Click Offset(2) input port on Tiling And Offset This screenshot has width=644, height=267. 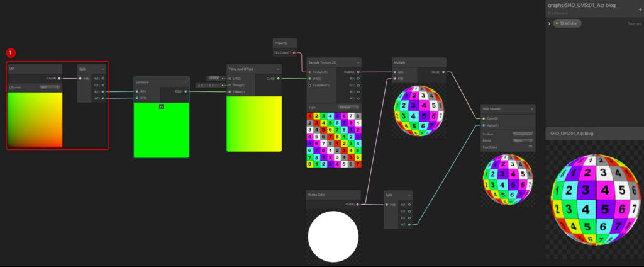[230, 92]
